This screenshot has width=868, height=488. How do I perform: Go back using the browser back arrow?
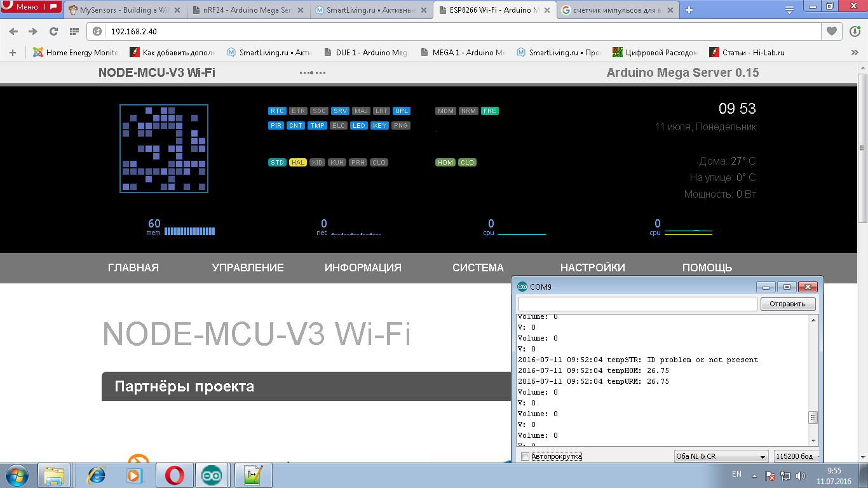pos(14,31)
